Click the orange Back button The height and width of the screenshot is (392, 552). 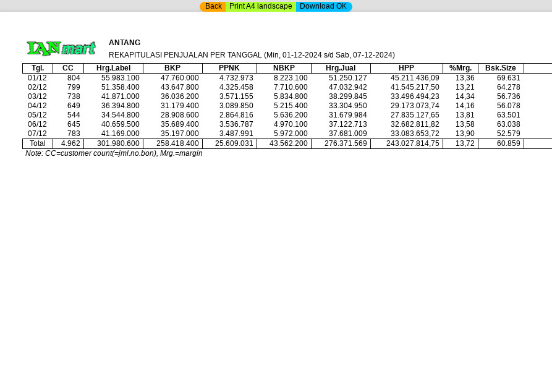213,7
